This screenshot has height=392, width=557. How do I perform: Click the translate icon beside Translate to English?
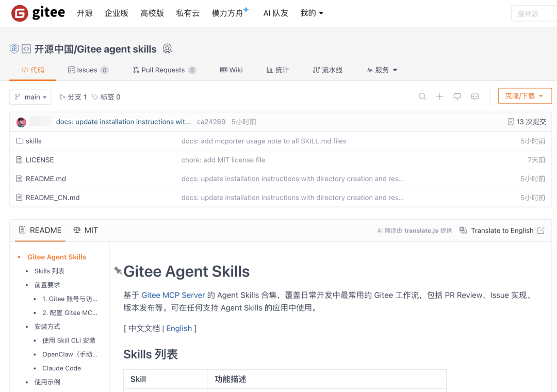tap(463, 230)
